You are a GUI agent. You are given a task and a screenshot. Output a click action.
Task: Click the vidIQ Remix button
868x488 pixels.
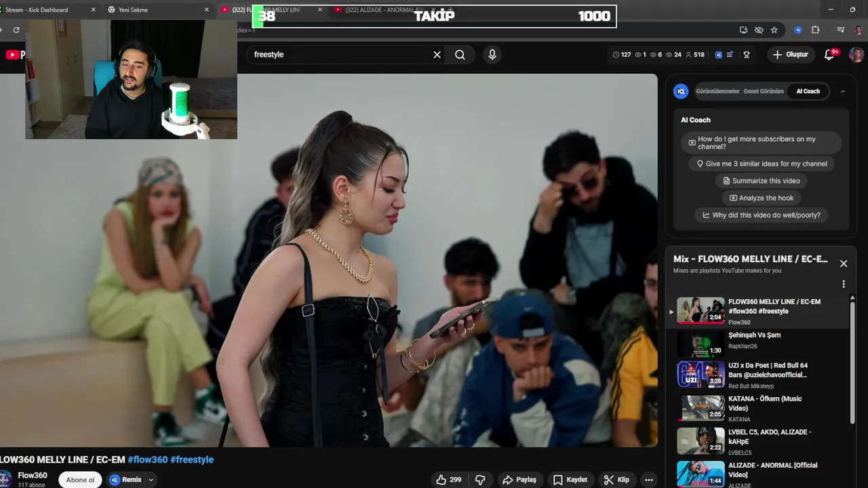click(126, 480)
